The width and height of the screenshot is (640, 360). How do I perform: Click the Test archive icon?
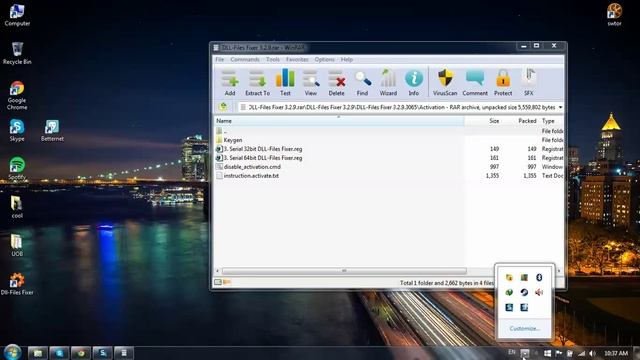click(x=285, y=83)
